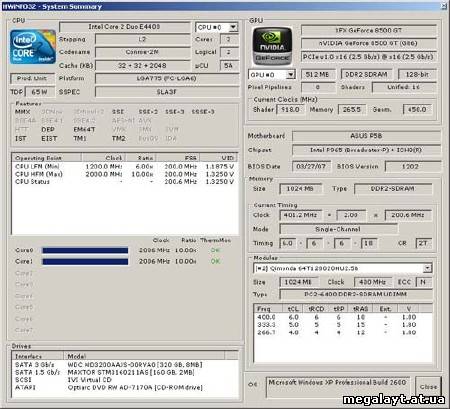Click the Geom. clock 450.0 field
The image size is (450, 409).
(x=417, y=109)
